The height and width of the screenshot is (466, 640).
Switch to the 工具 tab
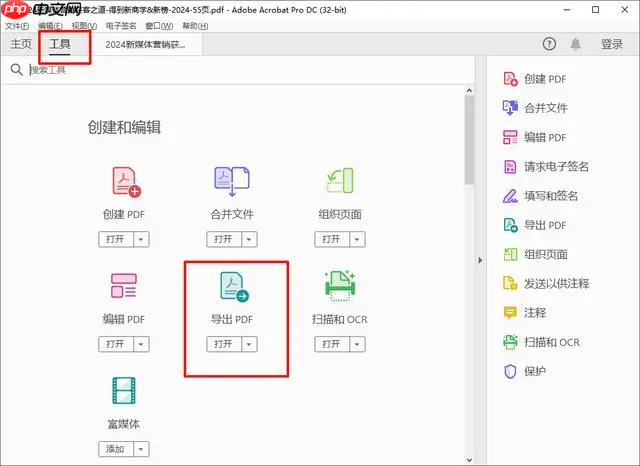pyautogui.click(x=60, y=44)
